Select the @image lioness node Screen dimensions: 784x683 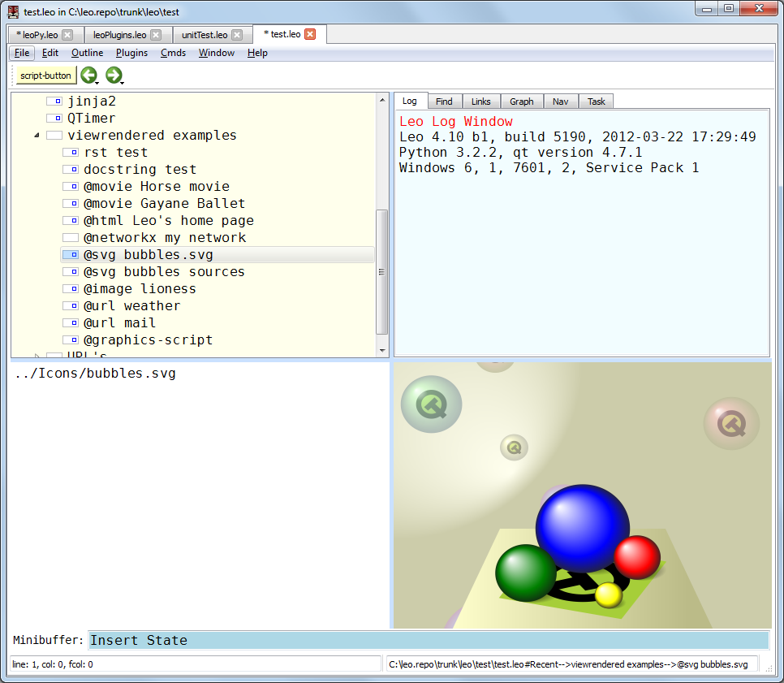coord(140,288)
